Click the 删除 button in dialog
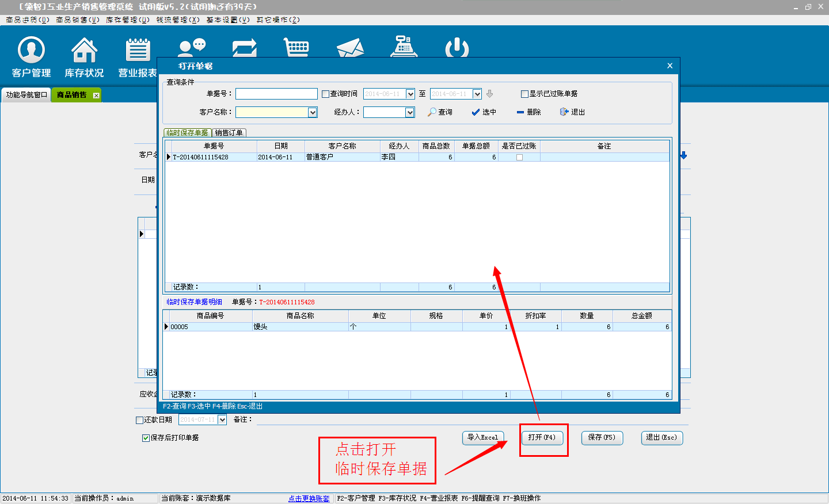 click(528, 112)
